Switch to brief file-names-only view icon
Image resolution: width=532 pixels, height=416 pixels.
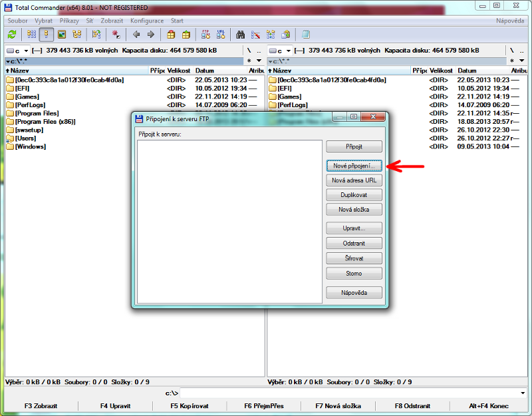[31, 35]
